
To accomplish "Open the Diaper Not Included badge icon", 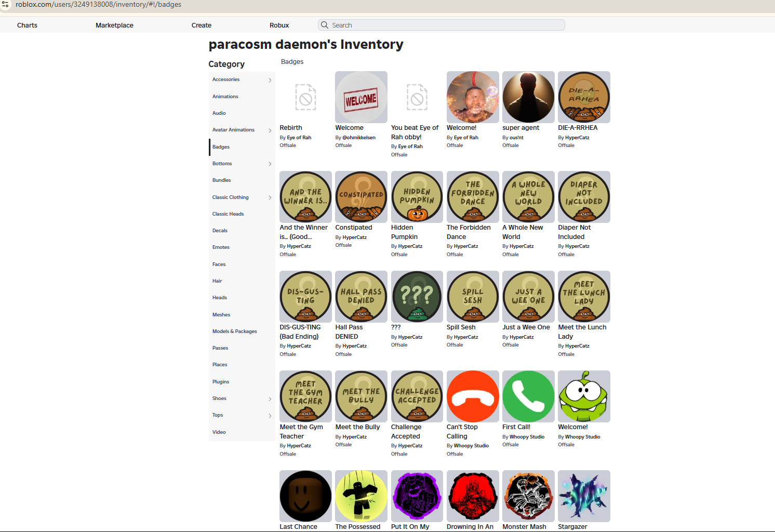I will tap(584, 197).
